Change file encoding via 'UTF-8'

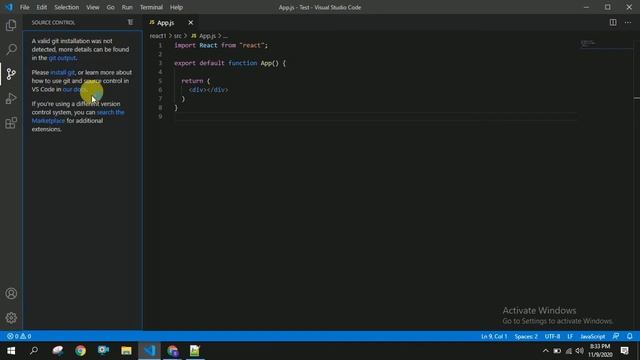[552, 336]
